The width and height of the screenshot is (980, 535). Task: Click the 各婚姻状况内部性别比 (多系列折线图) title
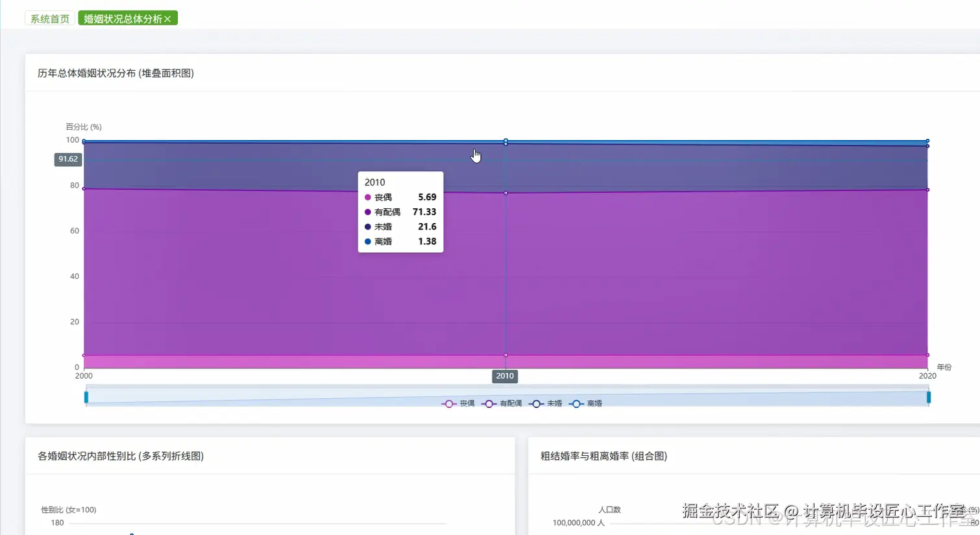click(x=121, y=456)
